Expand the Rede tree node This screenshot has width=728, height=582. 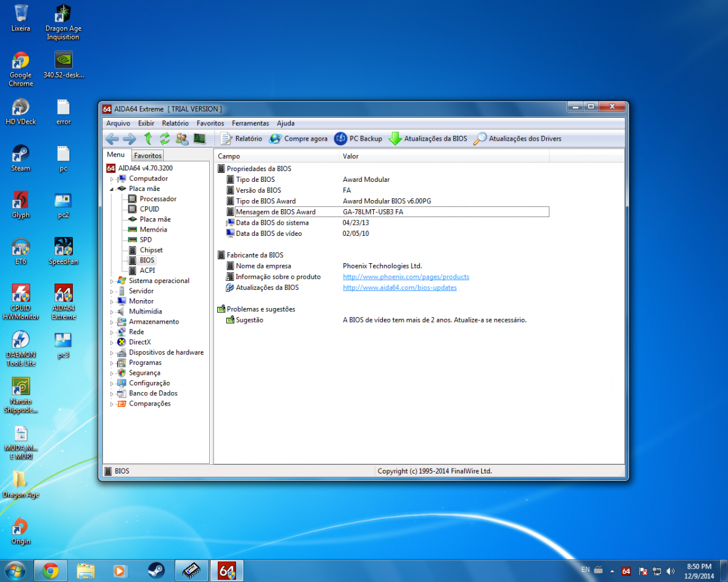112,332
